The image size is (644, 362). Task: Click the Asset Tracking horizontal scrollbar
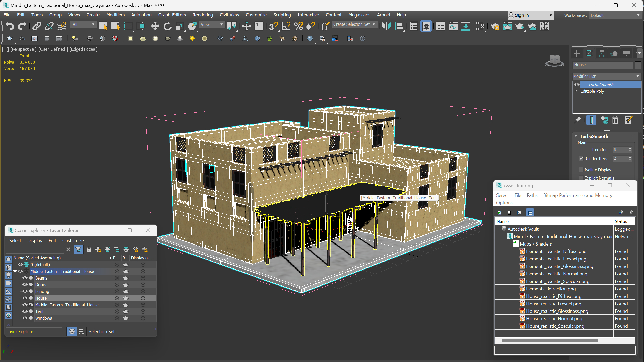coord(549,341)
